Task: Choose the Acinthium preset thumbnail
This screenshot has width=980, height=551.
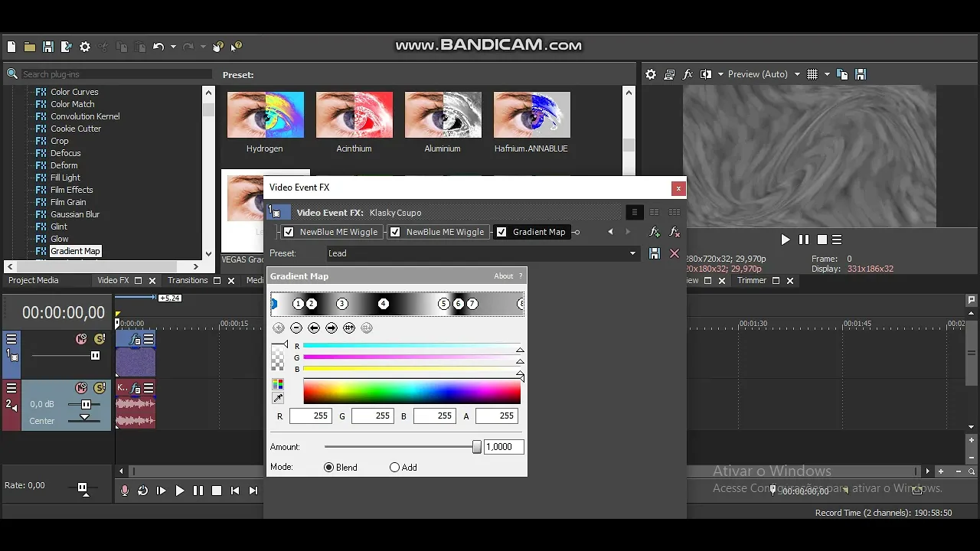Action: coord(354,115)
